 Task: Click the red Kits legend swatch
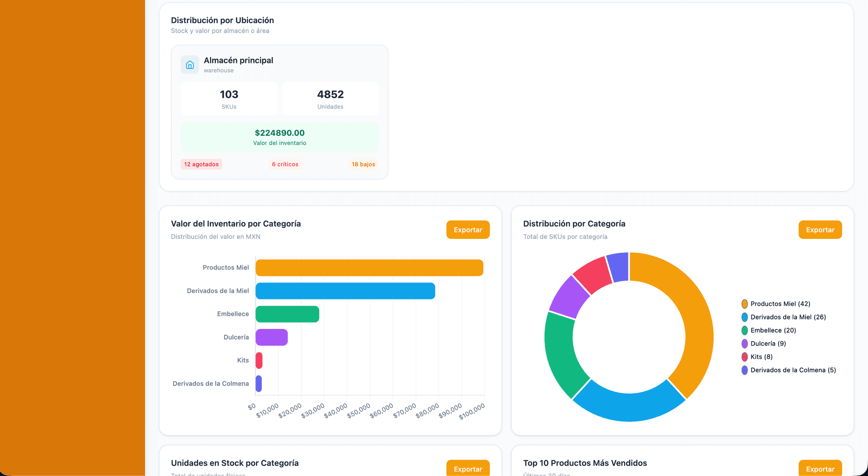(x=745, y=357)
